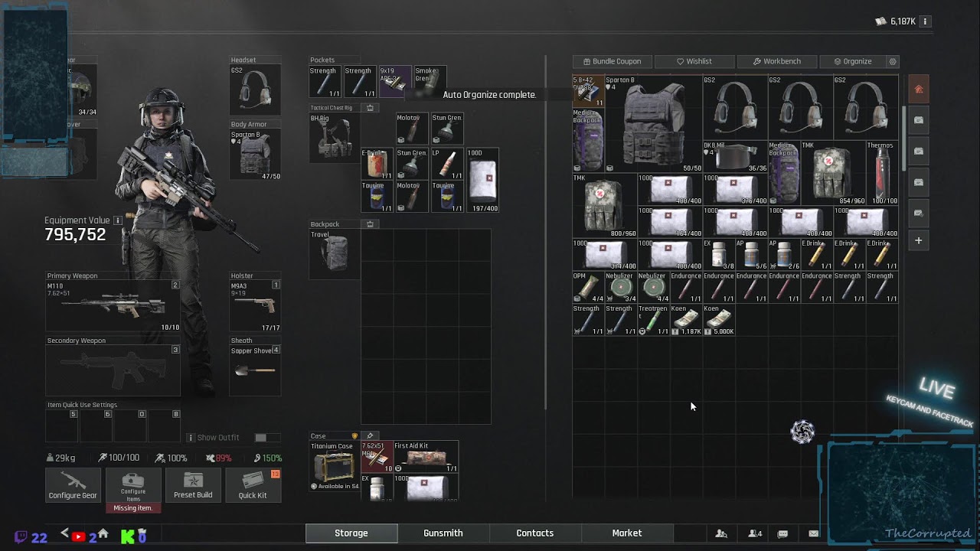The width and height of the screenshot is (980, 551).
Task: Select the equipped Spartan B Body Armor slot
Action: [x=255, y=155]
